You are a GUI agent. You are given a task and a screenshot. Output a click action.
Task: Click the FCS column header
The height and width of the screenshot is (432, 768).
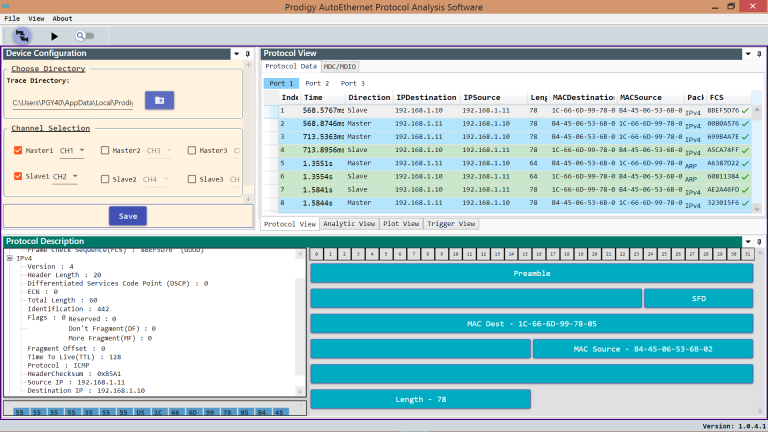click(x=728, y=97)
